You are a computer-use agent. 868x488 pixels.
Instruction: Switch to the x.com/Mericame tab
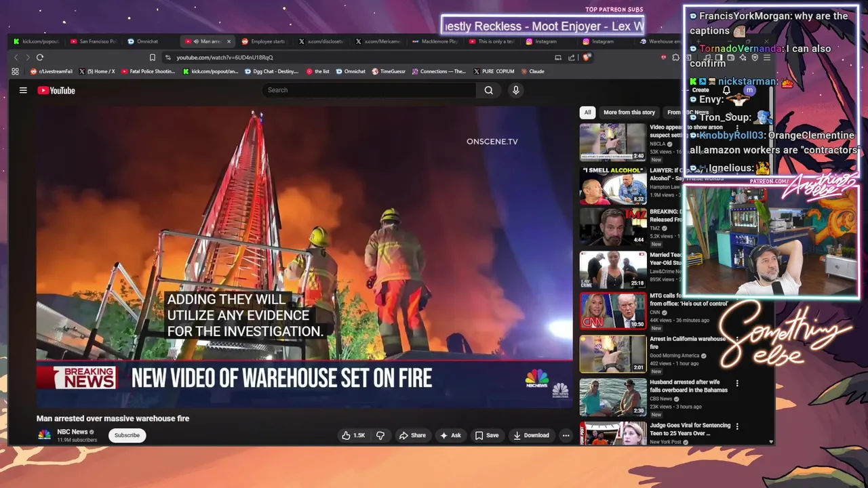click(x=378, y=41)
